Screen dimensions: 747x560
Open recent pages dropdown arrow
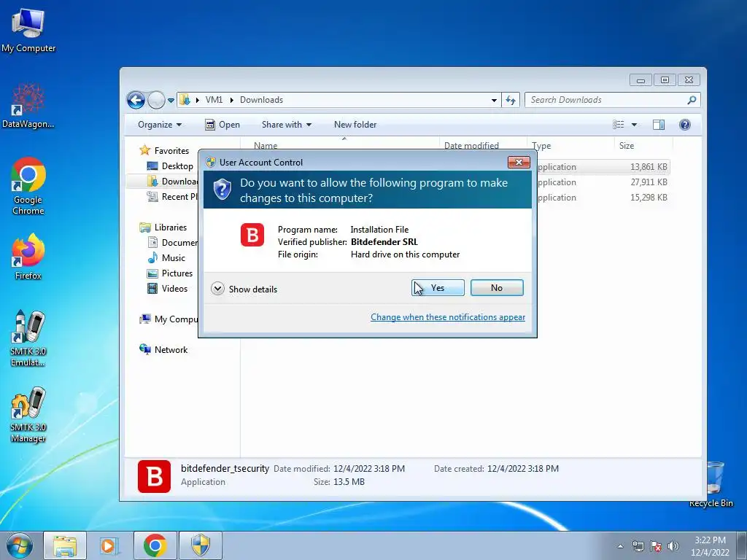pyautogui.click(x=171, y=101)
